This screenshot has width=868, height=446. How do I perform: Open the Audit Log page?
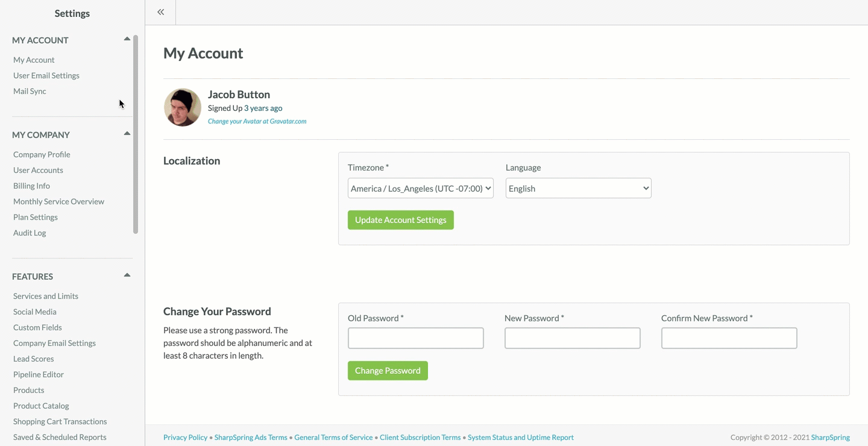[30, 233]
